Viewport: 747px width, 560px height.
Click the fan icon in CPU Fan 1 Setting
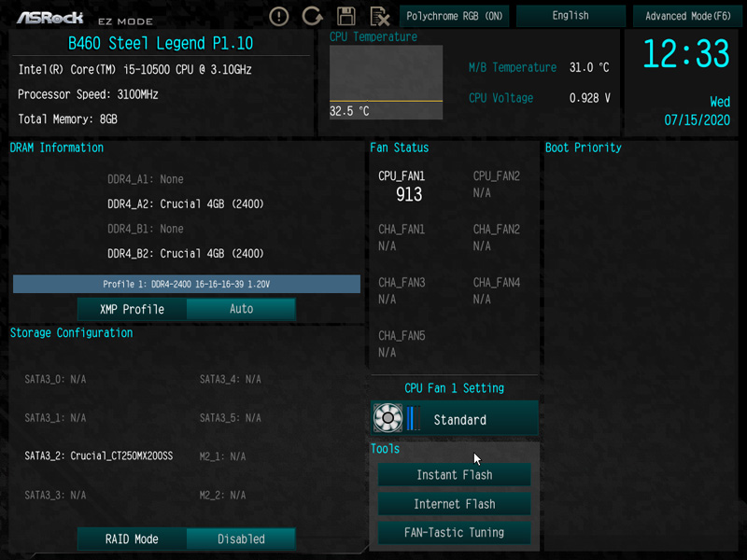click(x=388, y=418)
